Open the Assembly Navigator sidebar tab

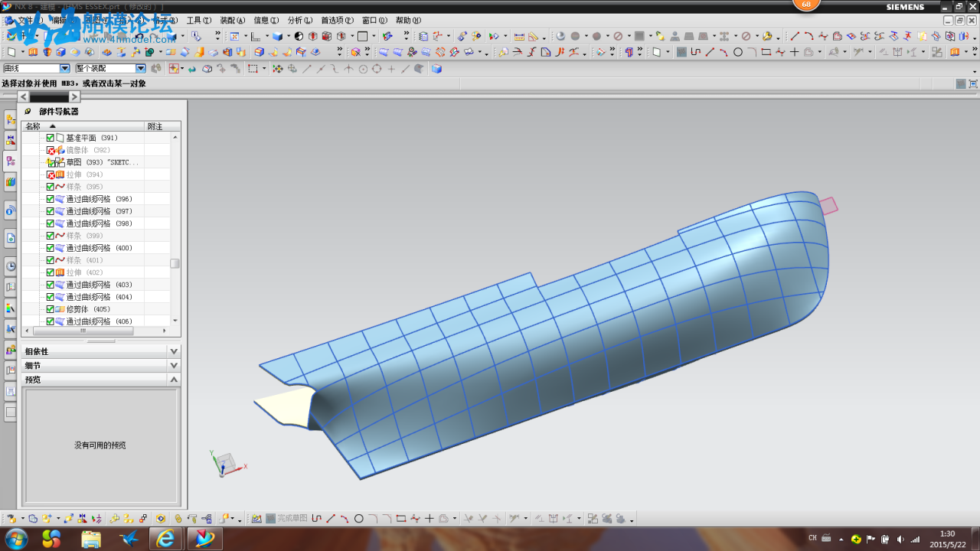pos(10,119)
